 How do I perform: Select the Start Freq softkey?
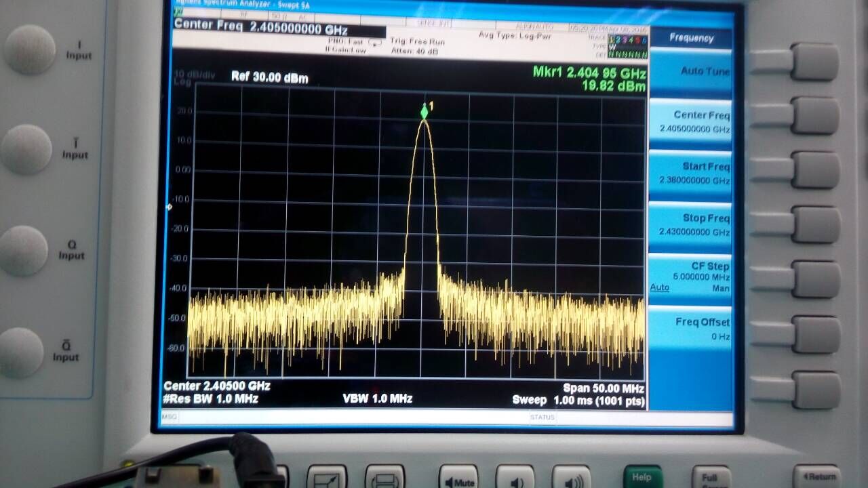tap(690, 174)
